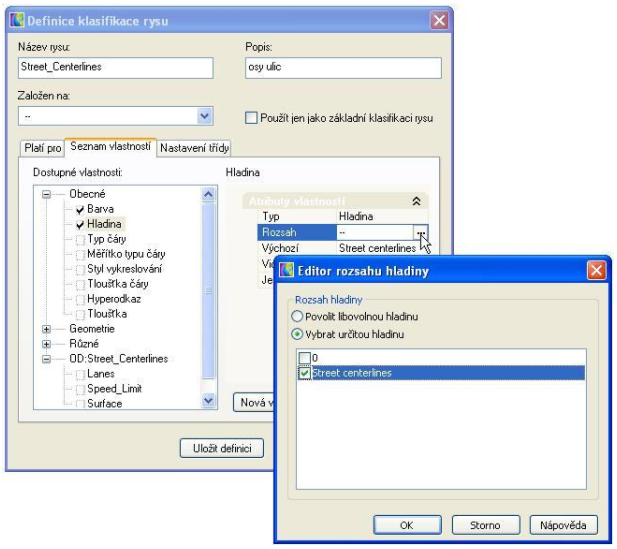Screen dimensions: 617x549
Task: Open the Založen na dropdown
Action: (x=205, y=117)
